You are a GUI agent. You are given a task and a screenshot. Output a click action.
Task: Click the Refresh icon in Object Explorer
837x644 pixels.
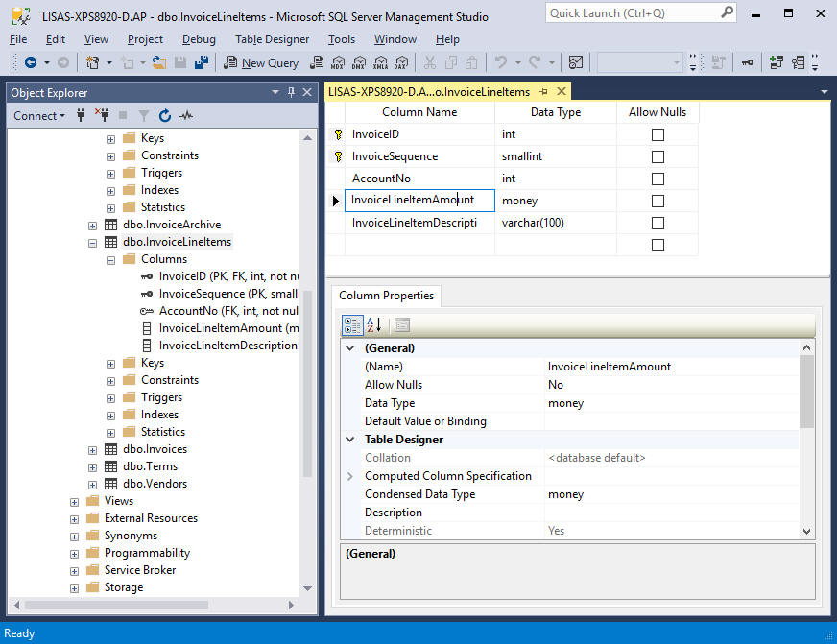pos(165,116)
